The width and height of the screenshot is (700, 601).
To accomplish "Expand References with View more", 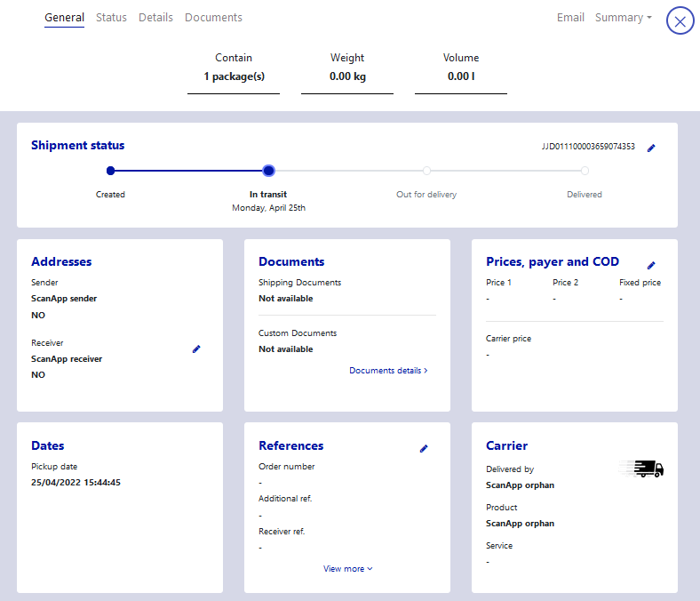I will point(347,569).
